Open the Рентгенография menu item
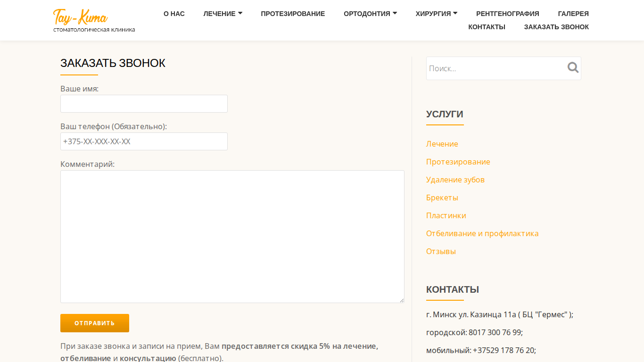The width and height of the screenshot is (644, 362). pos(508,14)
